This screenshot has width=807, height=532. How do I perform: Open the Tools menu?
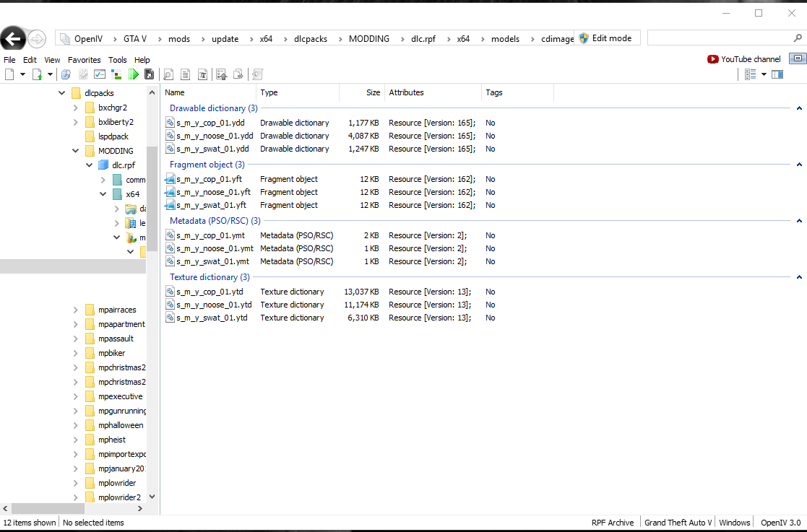coord(117,60)
